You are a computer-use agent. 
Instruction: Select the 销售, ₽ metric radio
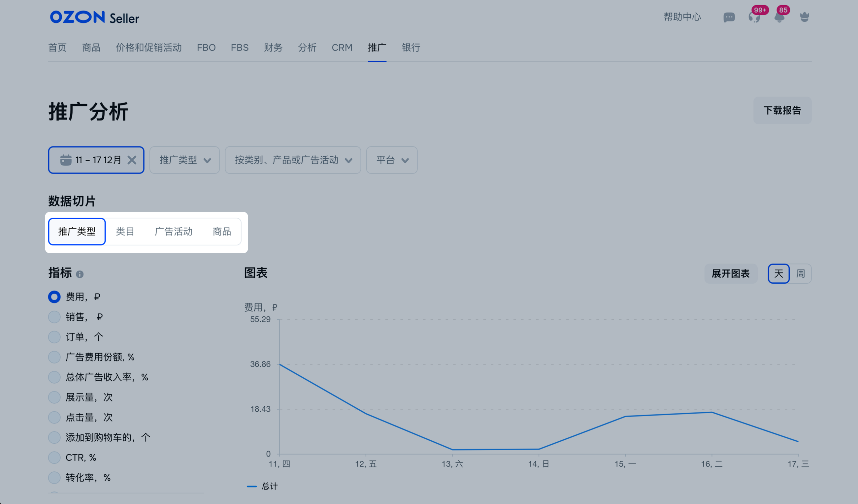[x=54, y=317]
